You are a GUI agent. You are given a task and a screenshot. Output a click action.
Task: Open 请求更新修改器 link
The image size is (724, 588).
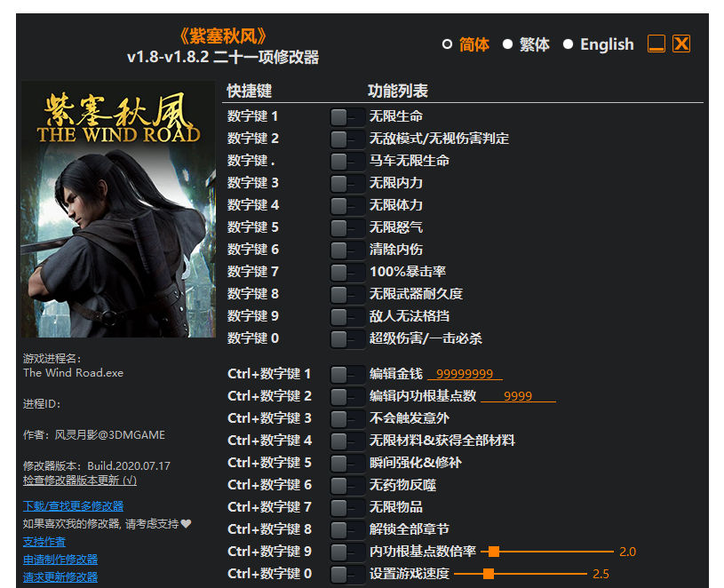pos(60,577)
